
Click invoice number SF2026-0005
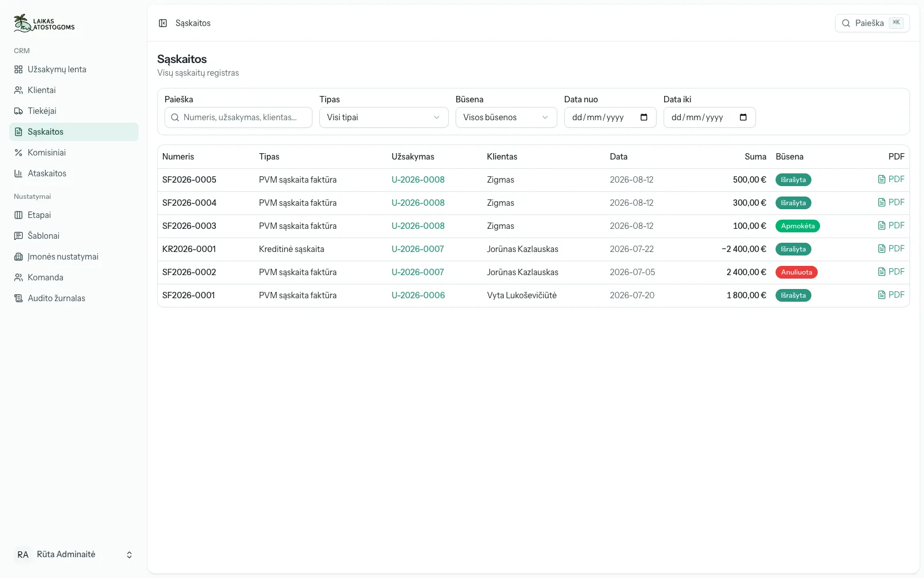coord(189,180)
